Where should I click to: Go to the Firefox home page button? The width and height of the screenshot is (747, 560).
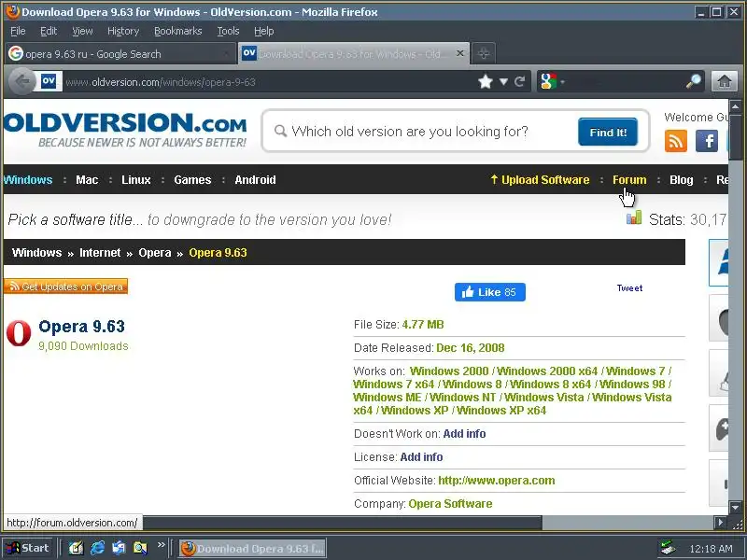725,81
